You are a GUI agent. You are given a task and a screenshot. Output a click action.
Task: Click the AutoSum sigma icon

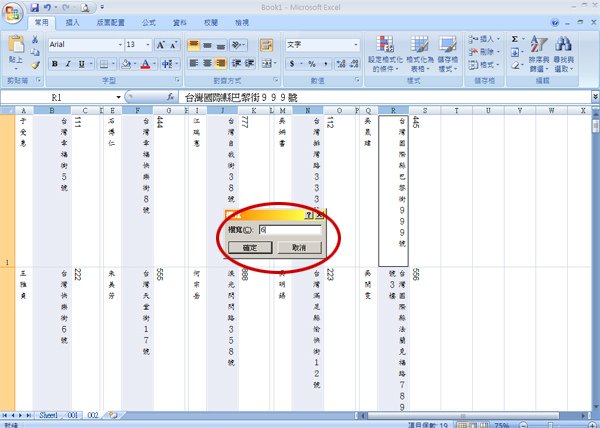[x=515, y=39]
